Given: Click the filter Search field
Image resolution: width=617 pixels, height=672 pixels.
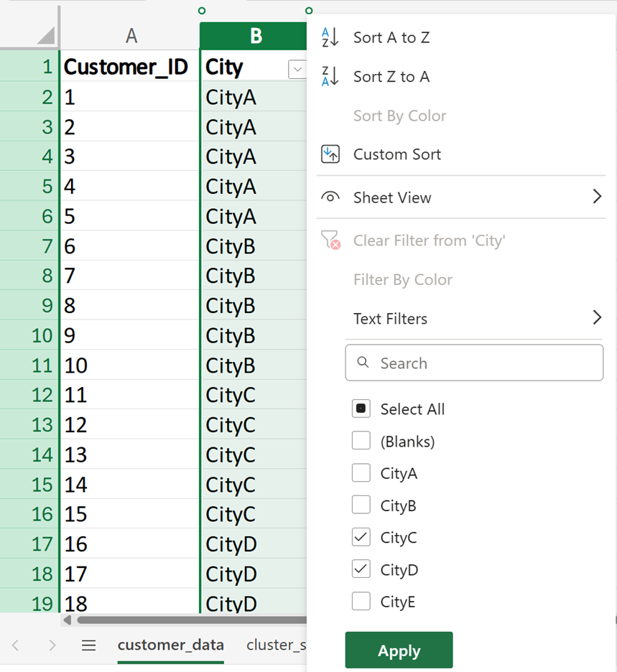Looking at the screenshot, I should click(x=474, y=363).
